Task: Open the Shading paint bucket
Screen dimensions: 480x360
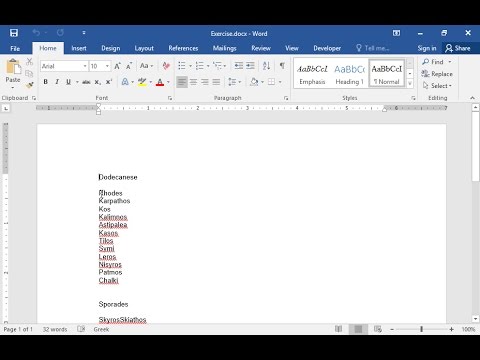Action: point(254,82)
